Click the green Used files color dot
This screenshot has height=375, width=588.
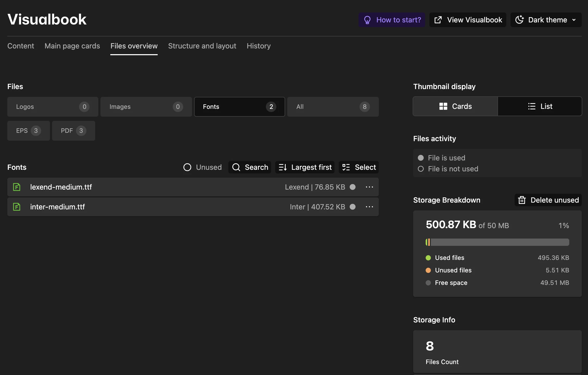click(428, 258)
